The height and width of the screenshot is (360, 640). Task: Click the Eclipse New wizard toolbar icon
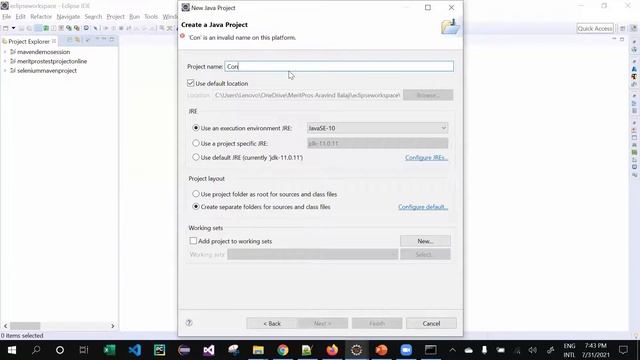(6, 28)
